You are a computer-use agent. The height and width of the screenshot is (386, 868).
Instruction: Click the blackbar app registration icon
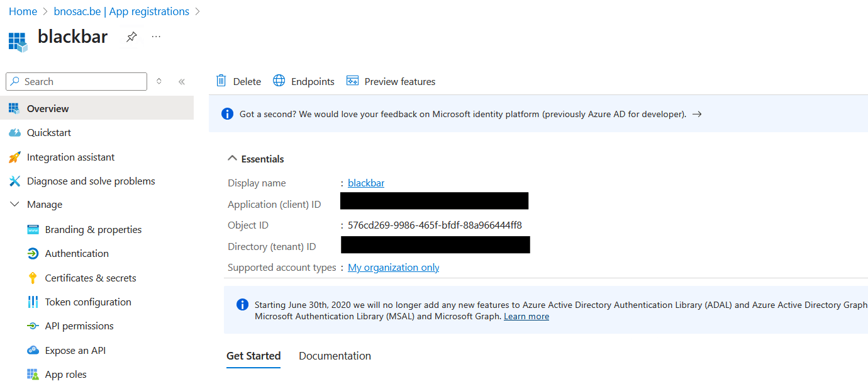[x=18, y=42]
